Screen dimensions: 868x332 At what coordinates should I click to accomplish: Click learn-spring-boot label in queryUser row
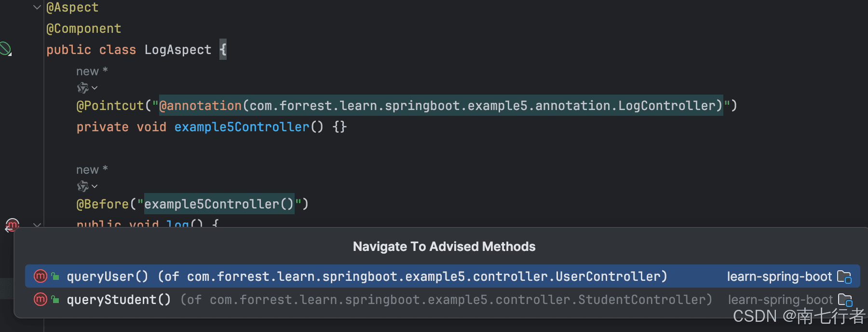(779, 277)
